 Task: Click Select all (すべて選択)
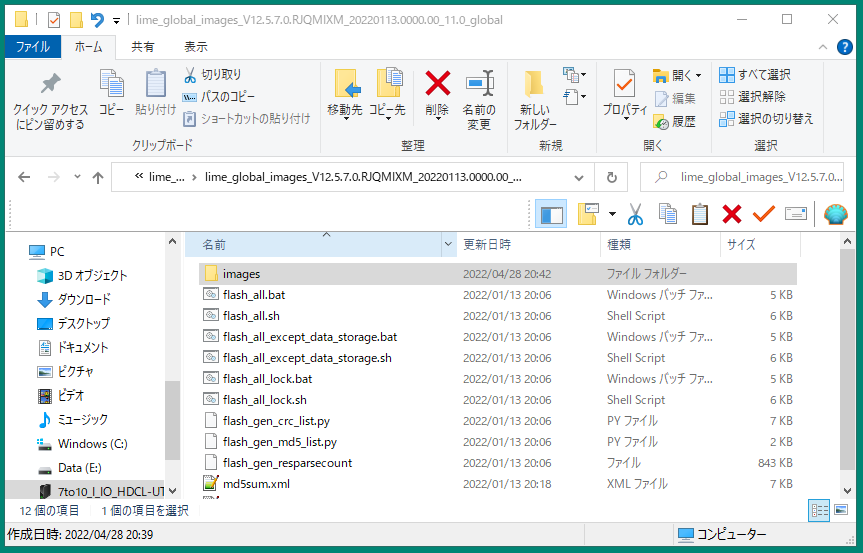[x=755, y=74]
